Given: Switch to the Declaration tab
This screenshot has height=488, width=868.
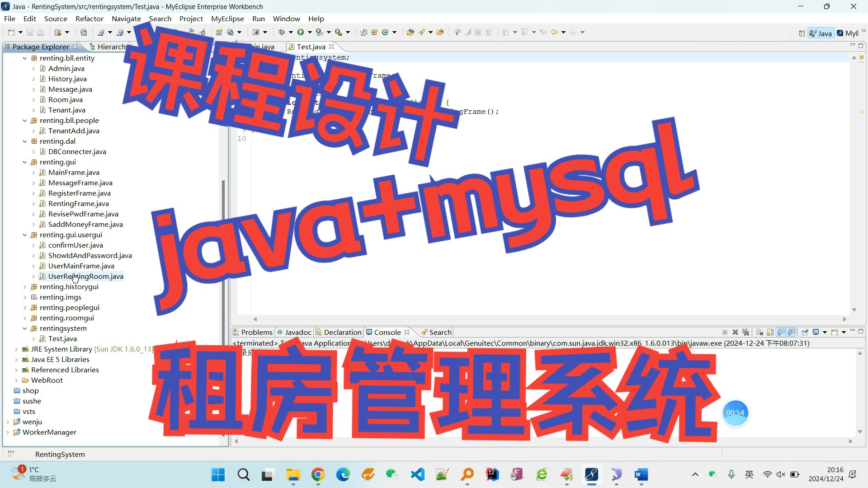Looking at the screenshot, I should point(339,332).
